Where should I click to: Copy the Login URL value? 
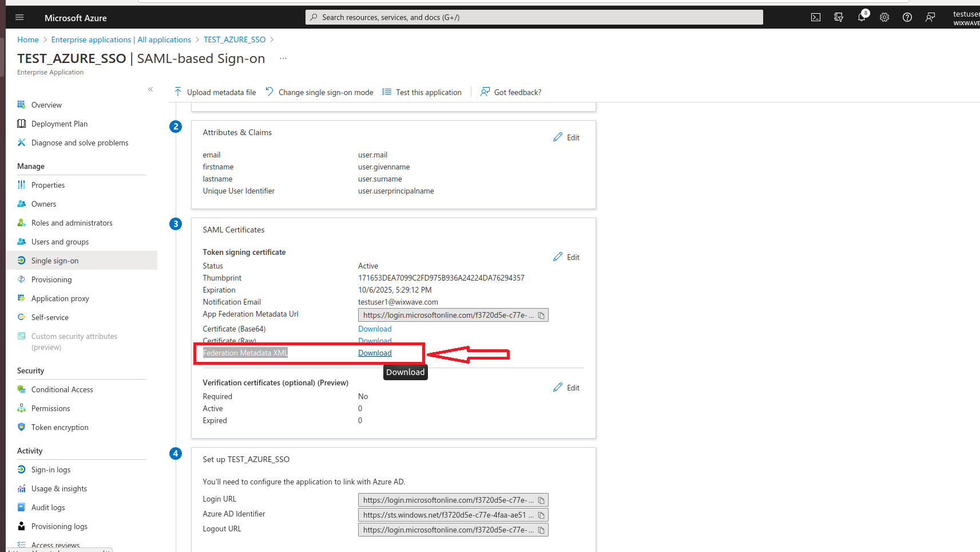click(541, 500)
